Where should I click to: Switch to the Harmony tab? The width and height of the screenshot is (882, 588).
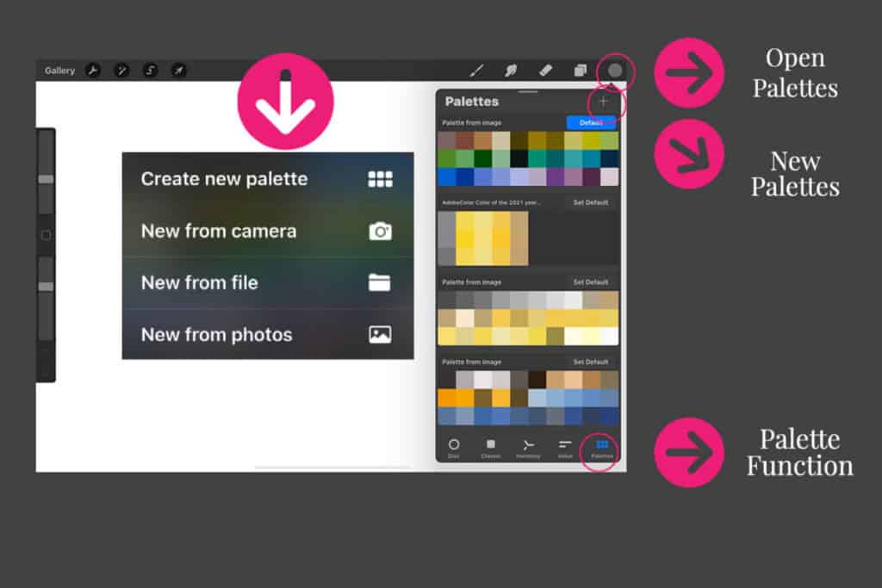(x=528, y=448)
